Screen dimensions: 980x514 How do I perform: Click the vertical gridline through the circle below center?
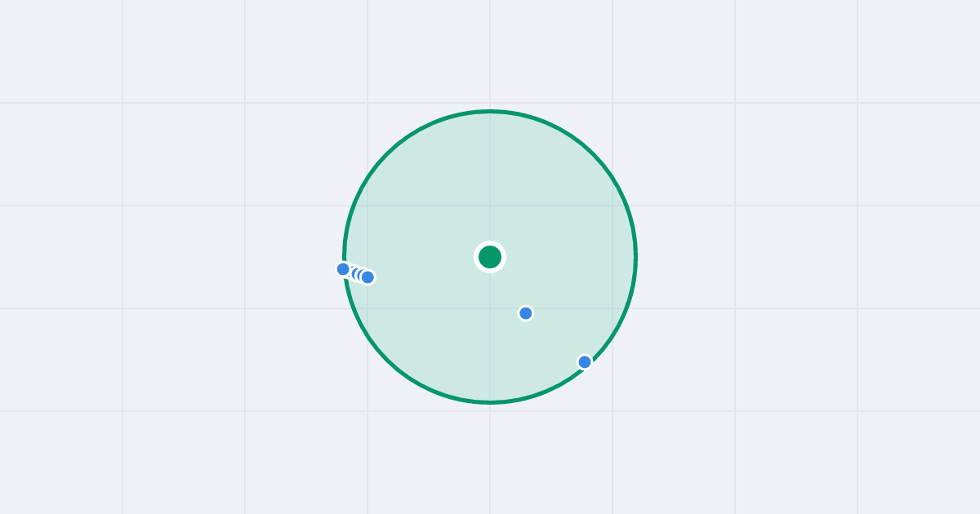coord(490,343)
